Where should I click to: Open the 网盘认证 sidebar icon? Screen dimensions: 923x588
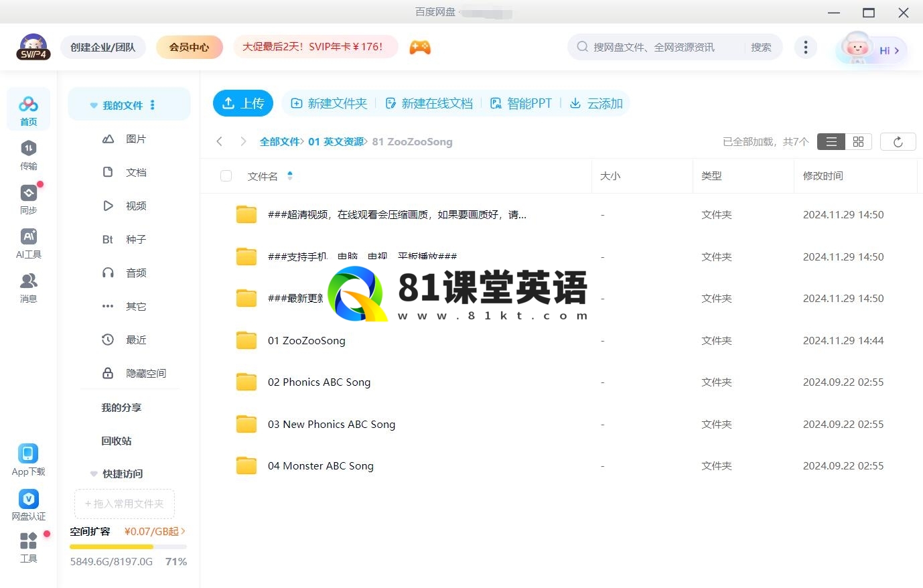click(28, 504)
